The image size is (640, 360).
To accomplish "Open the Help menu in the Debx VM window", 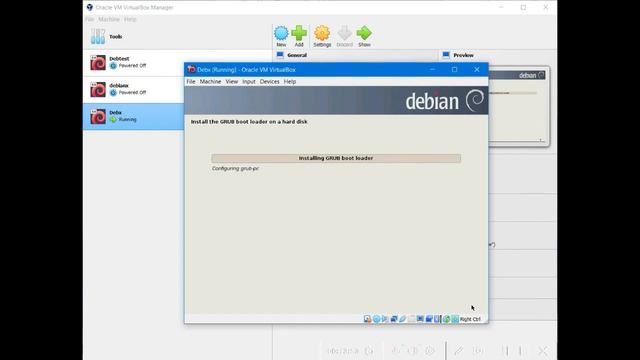I will tap(290, 82).
